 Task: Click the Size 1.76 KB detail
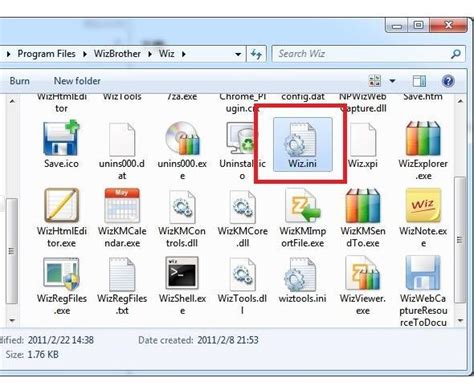pyautogui.click(x=32, y=354)
